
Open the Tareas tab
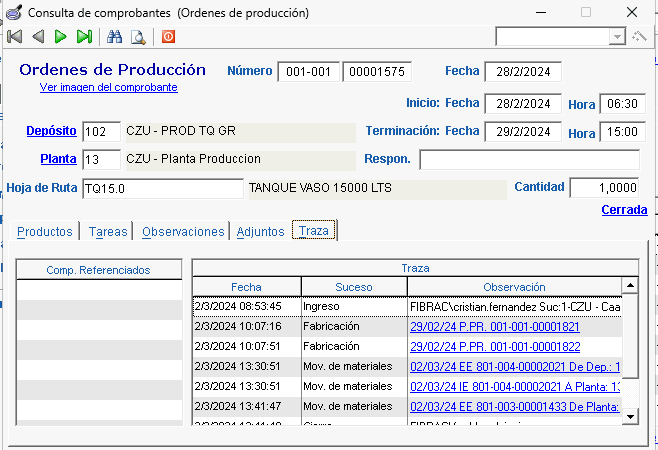click(x=108, y=231)
